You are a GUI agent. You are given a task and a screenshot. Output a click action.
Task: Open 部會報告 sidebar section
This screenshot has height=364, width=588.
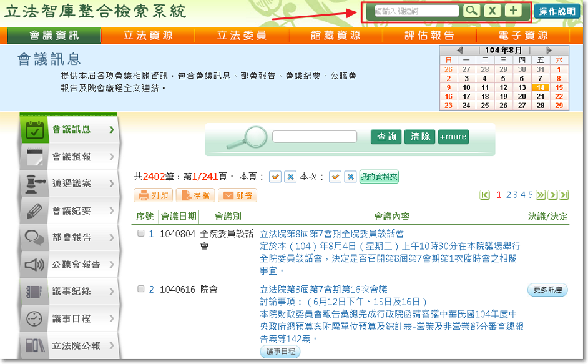tap(71, 237)
